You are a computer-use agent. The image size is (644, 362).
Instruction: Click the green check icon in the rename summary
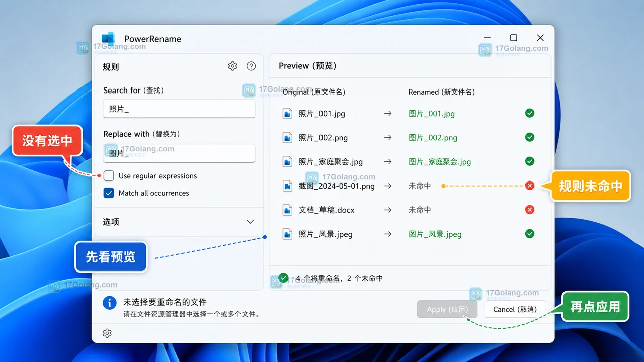284,278
